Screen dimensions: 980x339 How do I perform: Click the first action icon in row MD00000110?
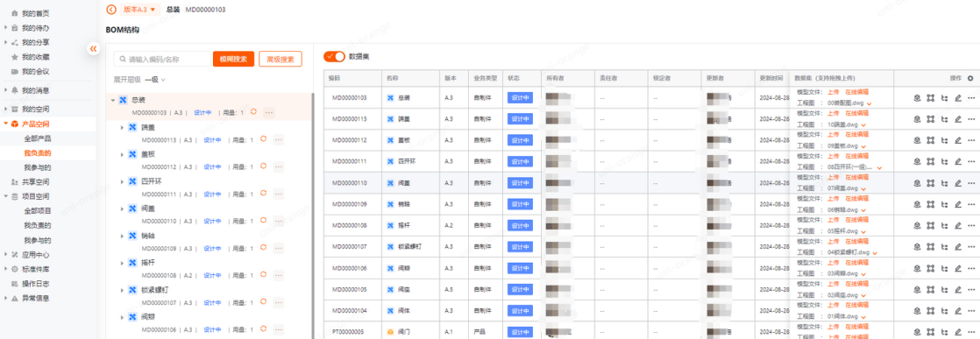click(917, 183)
